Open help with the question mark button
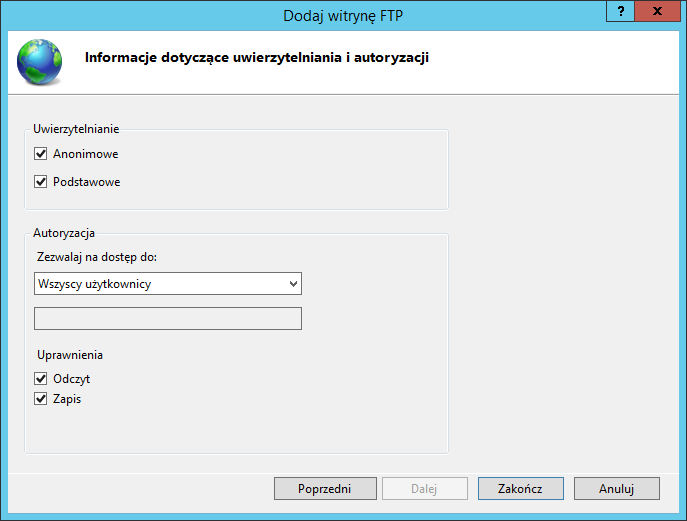The height and width of the screenshot is (521, 687). click(x=620, y=11)
